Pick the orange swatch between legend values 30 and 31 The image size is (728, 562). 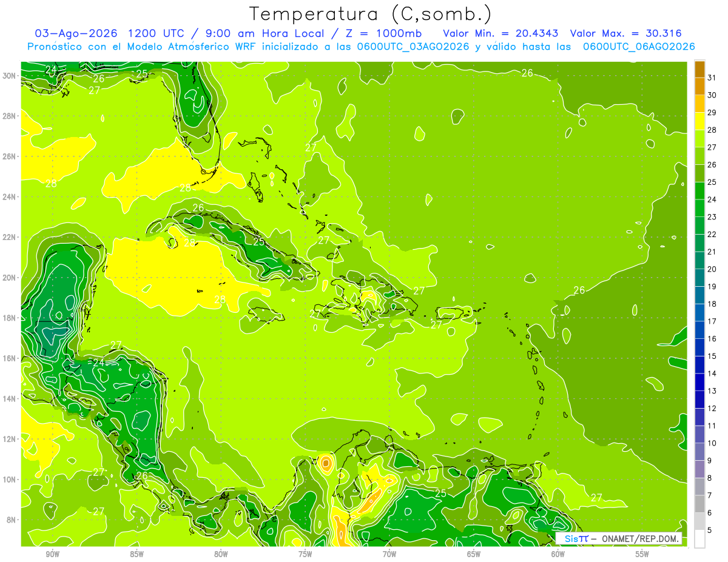tap(700, 87)
